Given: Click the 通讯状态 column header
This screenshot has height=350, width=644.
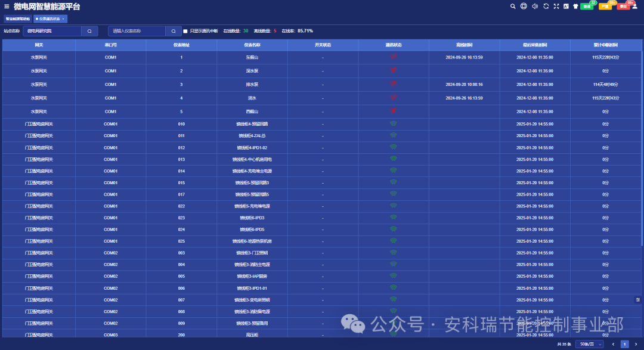Looking at the screenshot, I should 394,45.
